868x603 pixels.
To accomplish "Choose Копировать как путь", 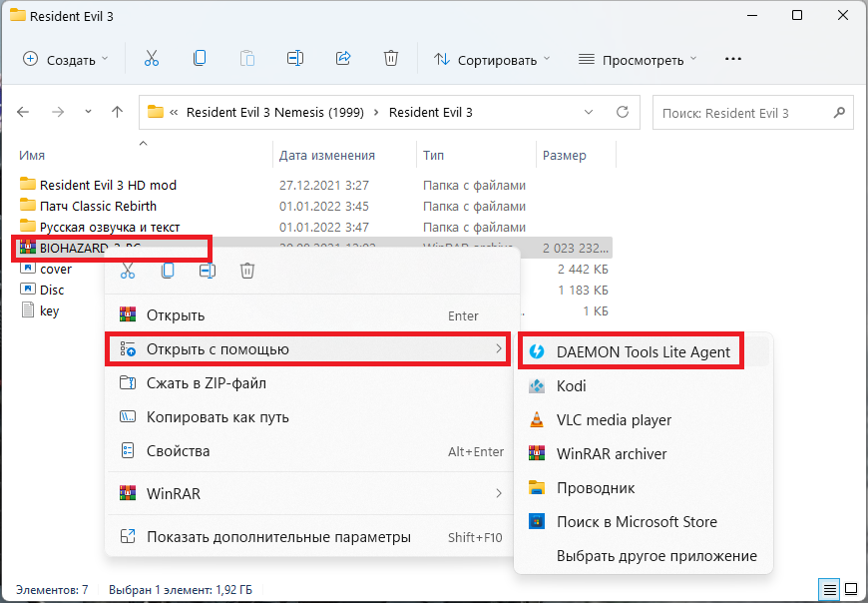I will pyautogui.click(x=311, y=417).
